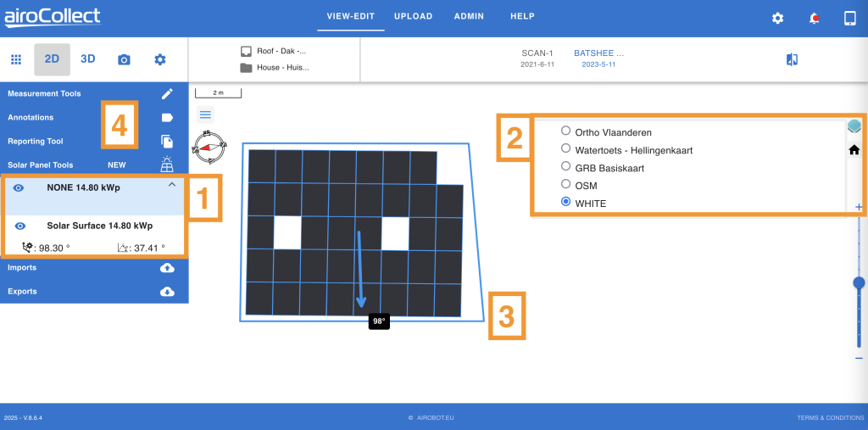Open the UPLOAD menu
The height and width of the screenshot is (430, 868).
(413, 16)
